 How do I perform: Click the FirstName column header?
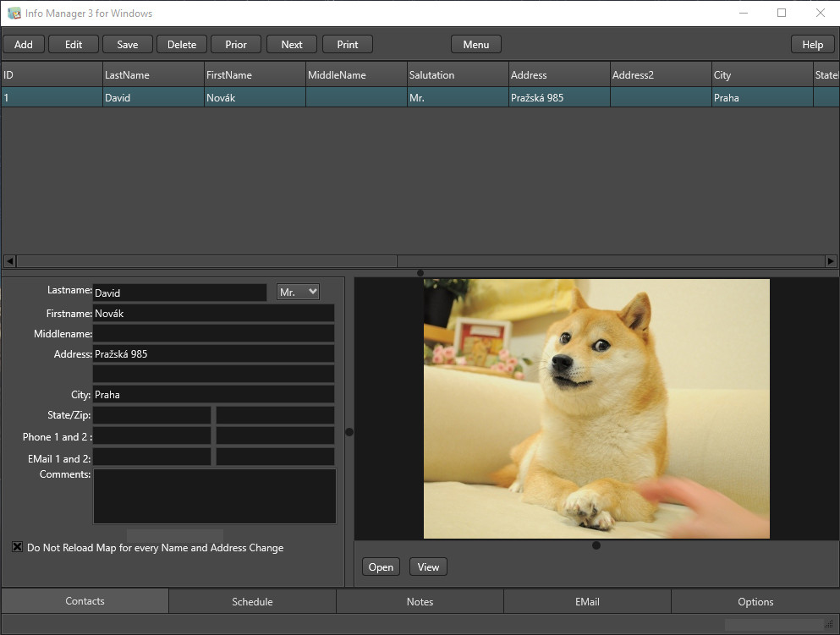(255, 75)
